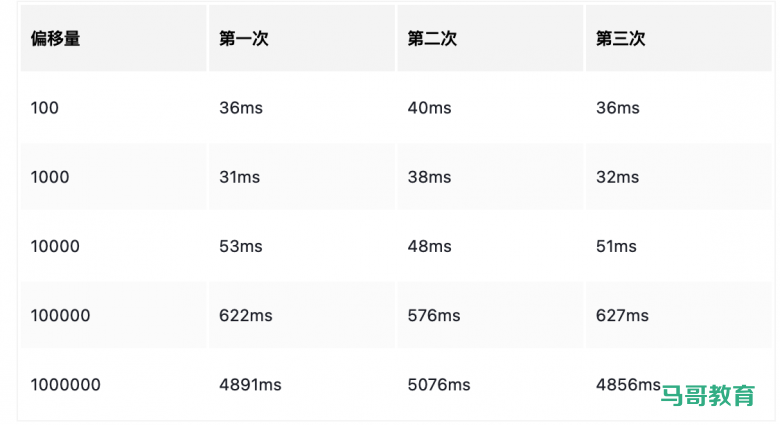Click the 622ms value cell
Viewport: 780px width, 425px height.
tap(245, 315)
